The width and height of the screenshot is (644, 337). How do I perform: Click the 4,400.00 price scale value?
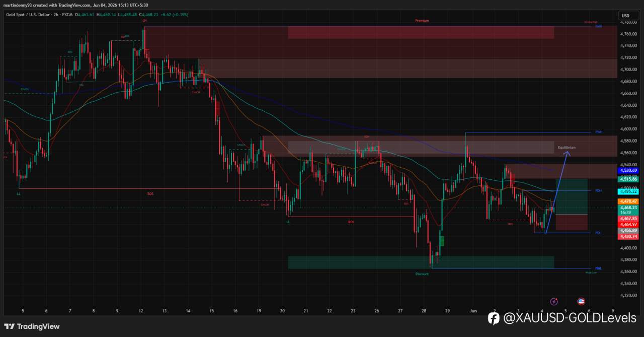coord(627,248)
